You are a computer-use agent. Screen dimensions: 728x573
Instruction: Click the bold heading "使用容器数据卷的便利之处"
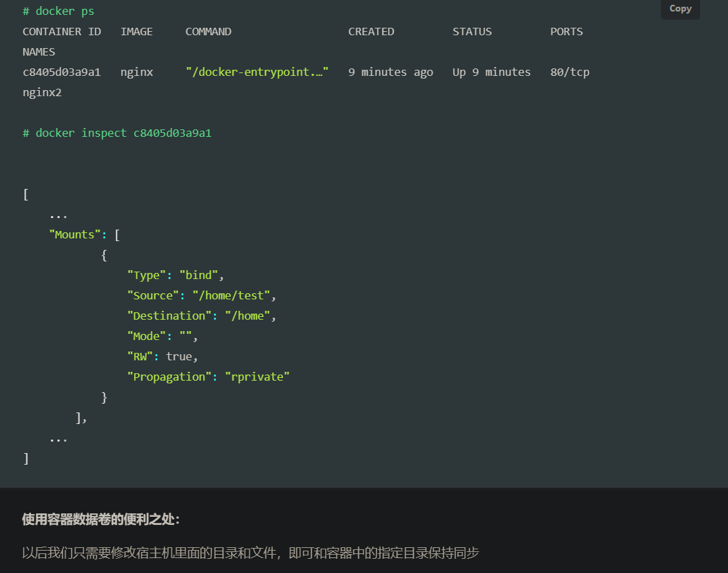(101, 519)
